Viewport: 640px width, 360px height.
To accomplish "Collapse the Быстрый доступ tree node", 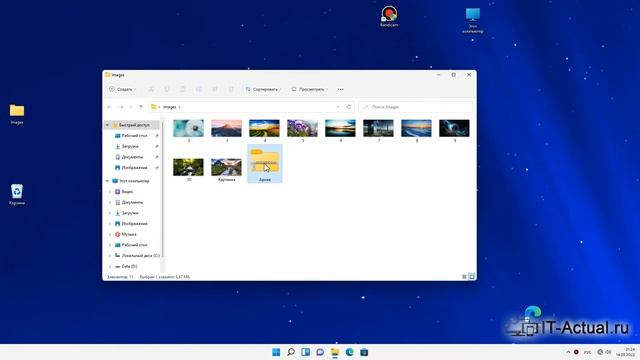I will (x=107, y=125).
